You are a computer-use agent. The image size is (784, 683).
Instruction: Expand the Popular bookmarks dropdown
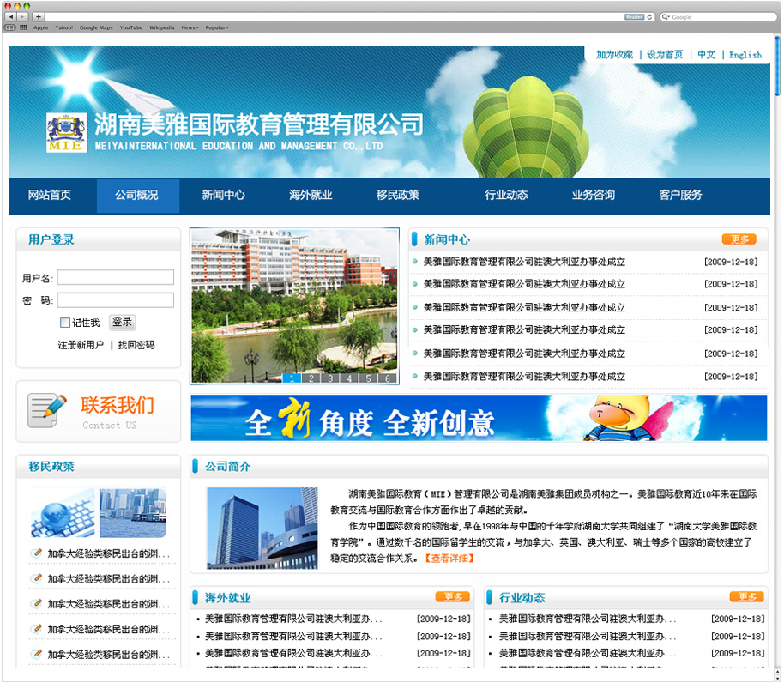coord(216,27)
